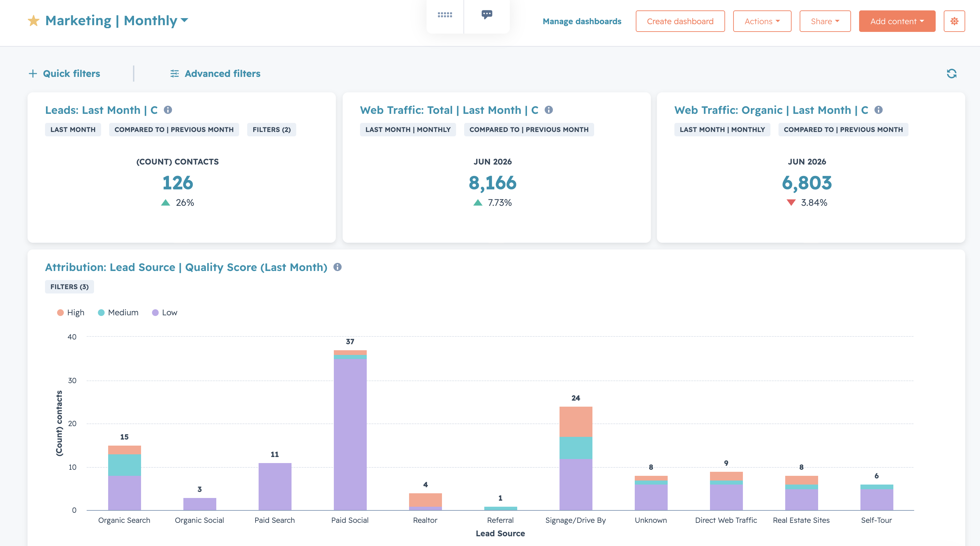This screenshot has width=980, height=546.
Task: Open Quick filters
Action: point(64,74)
